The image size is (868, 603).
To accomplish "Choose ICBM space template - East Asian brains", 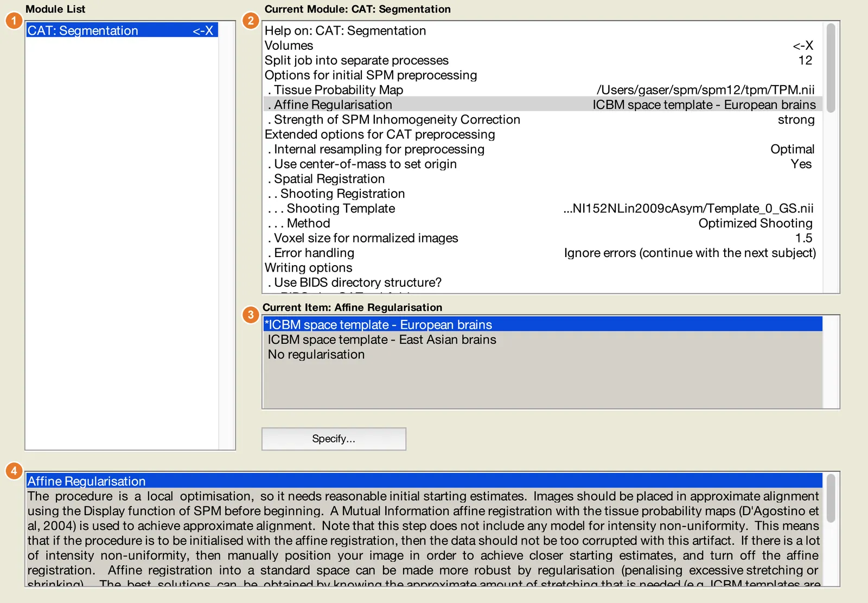I will point(542,339).
